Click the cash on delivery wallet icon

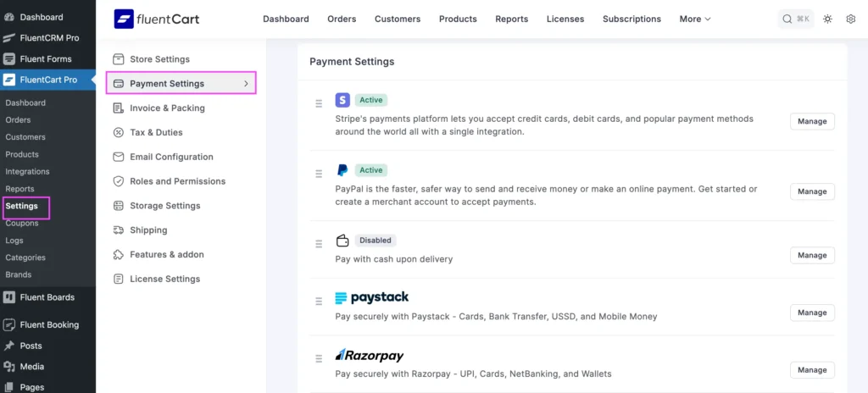click(342, 241)
